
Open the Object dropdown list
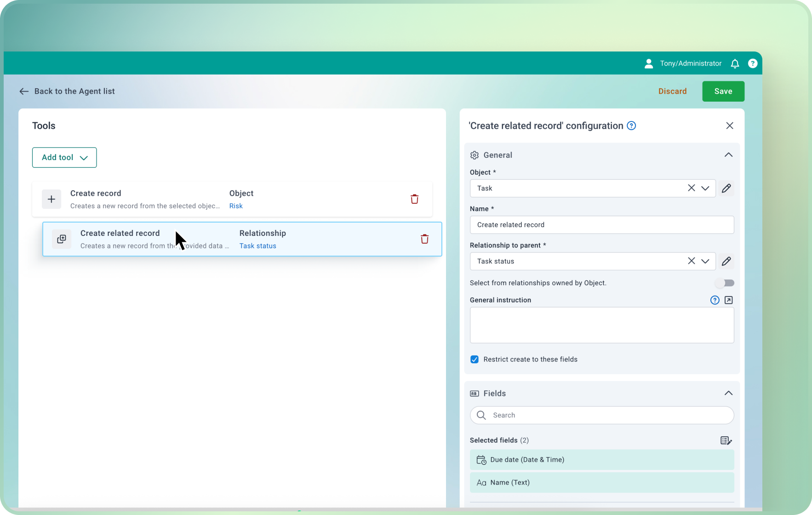705,188
